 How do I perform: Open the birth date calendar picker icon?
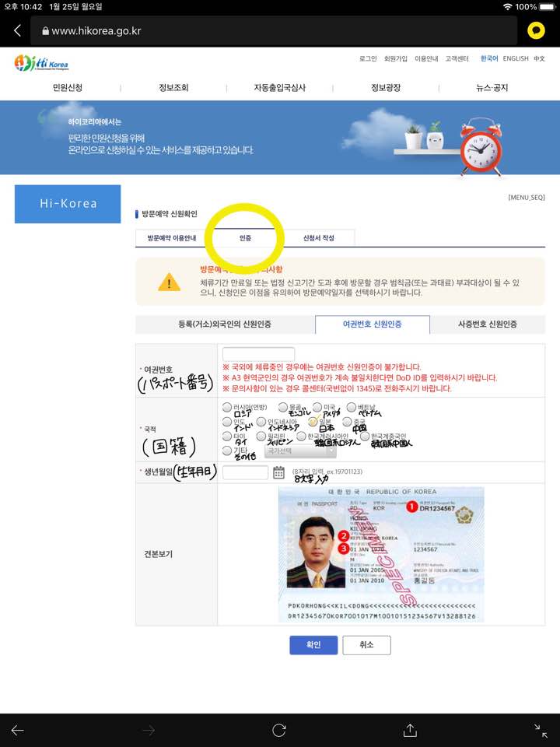coord(278,472)
